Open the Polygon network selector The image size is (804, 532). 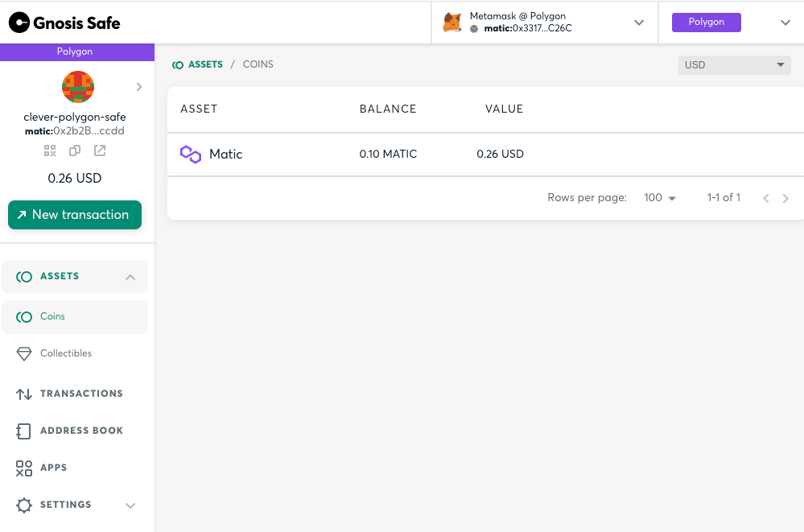click(785, 23)
